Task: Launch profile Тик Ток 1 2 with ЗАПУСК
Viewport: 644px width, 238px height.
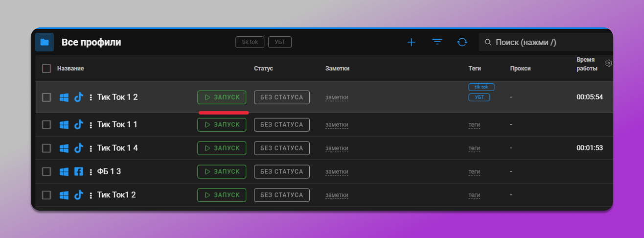Action: [222, 97]
